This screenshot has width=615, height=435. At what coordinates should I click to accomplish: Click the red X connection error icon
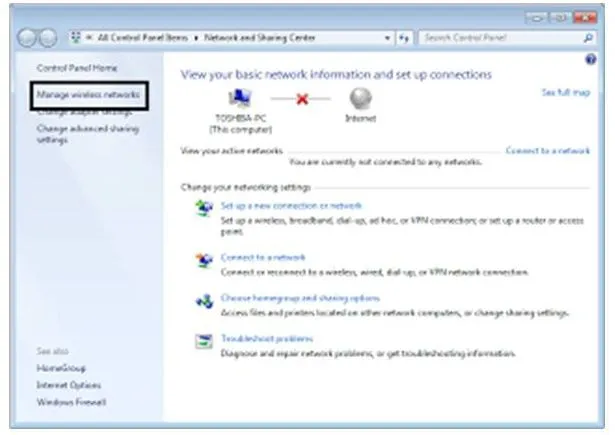302,99
